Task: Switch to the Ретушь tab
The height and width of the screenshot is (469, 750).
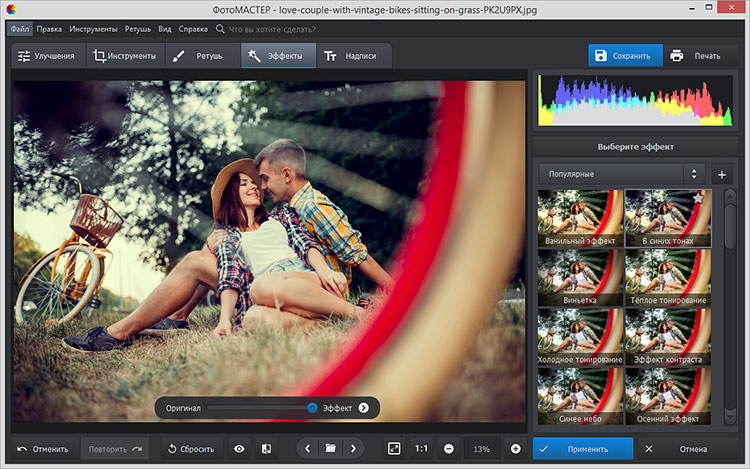Action: tap(198, 56)
